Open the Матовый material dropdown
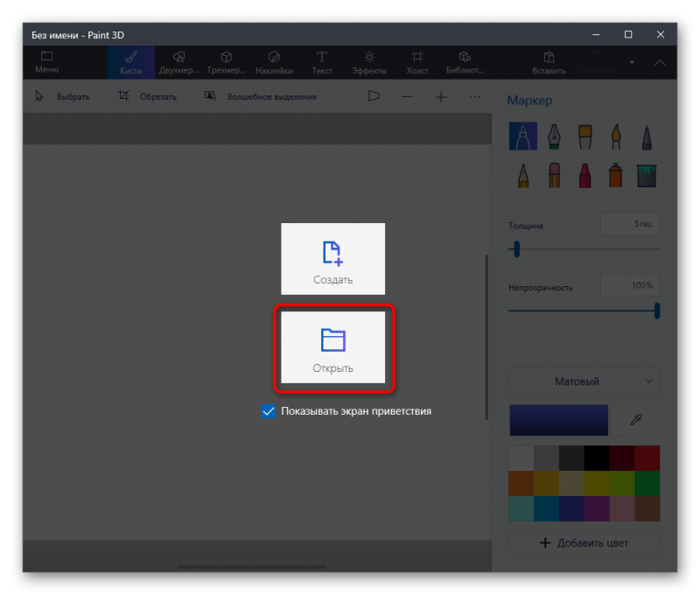The width and height of the screenshot is (700, 595). pyautogui.click(x=584, y=381)
